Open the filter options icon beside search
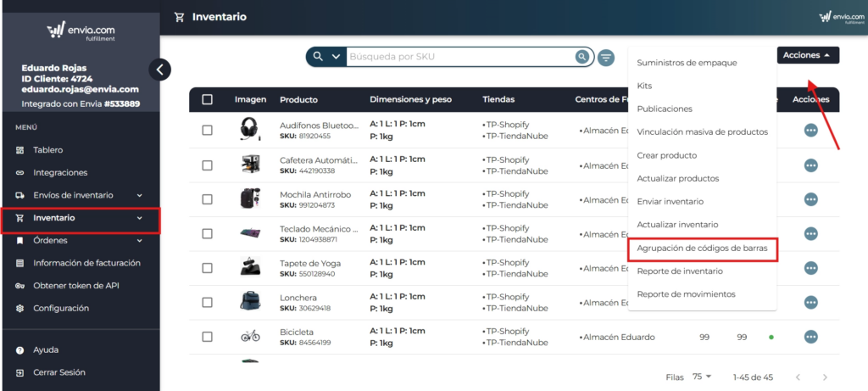 click(606, 58)
